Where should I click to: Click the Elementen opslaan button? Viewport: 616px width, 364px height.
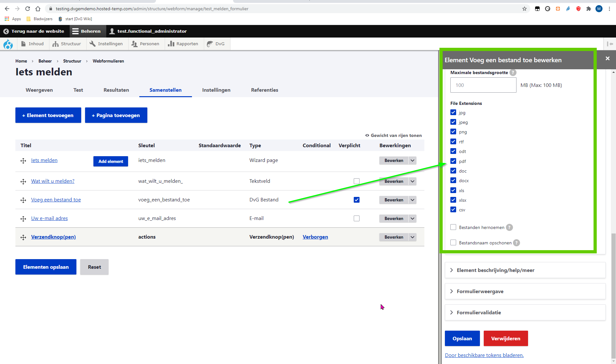click(x=46, y=267)
